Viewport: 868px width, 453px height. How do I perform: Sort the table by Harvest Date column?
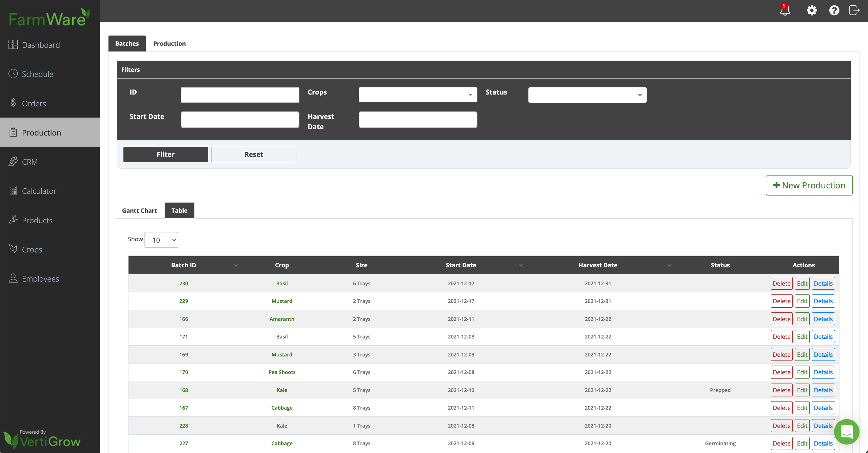598,265
